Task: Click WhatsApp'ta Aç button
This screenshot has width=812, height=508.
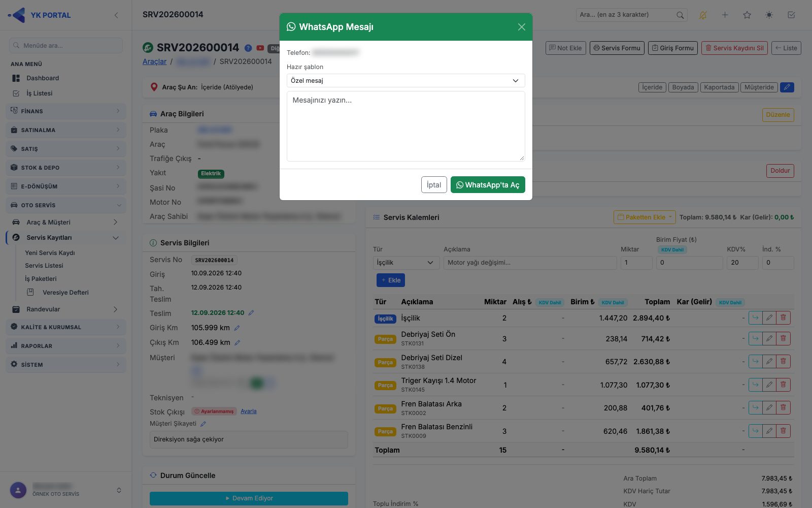Action: (x=488, y=185)
